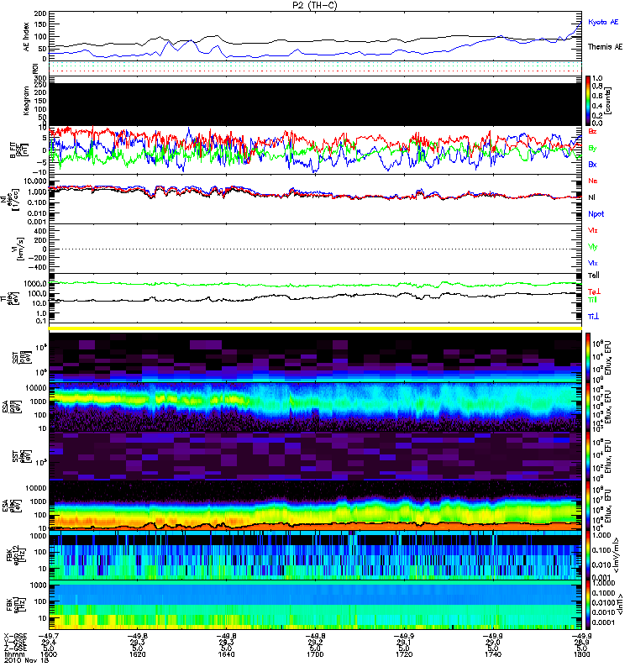Click the plot title "P2 (TH-C)"
630x672 pixels.
pos(315,5)
